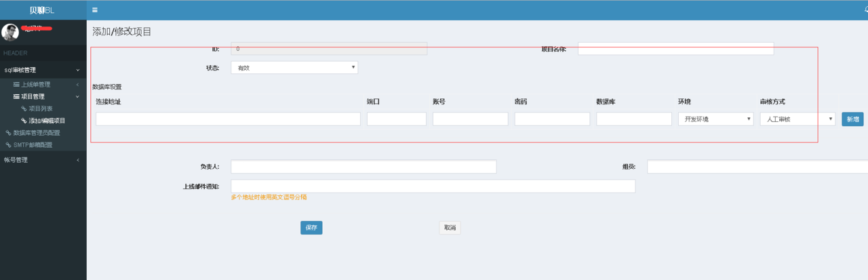Click the link icon beside SMTP邮箱配置
Viewport: 868px width, 280px height.
(x=8, y=144)
